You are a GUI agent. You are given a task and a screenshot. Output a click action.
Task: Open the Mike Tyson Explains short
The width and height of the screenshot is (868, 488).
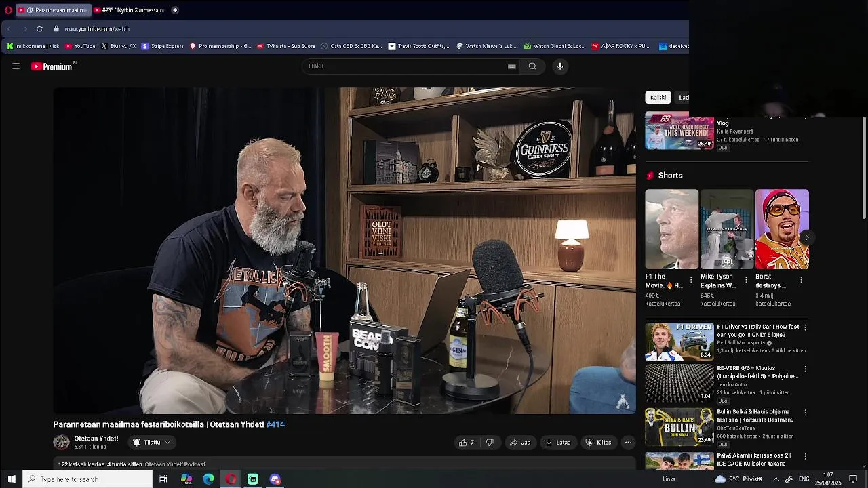[x=726, y=229]
